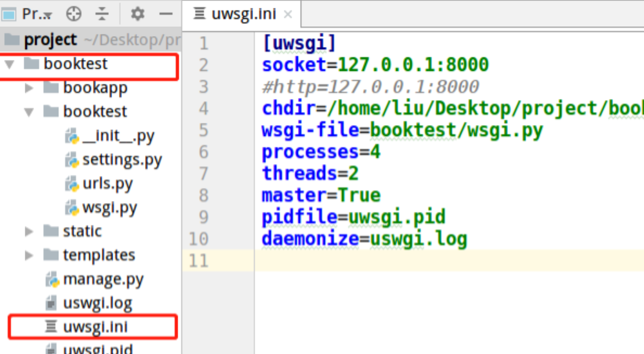This screenshot has height=354, width=644.
Task: Click the threads=2 line
Action: [310, 174]
